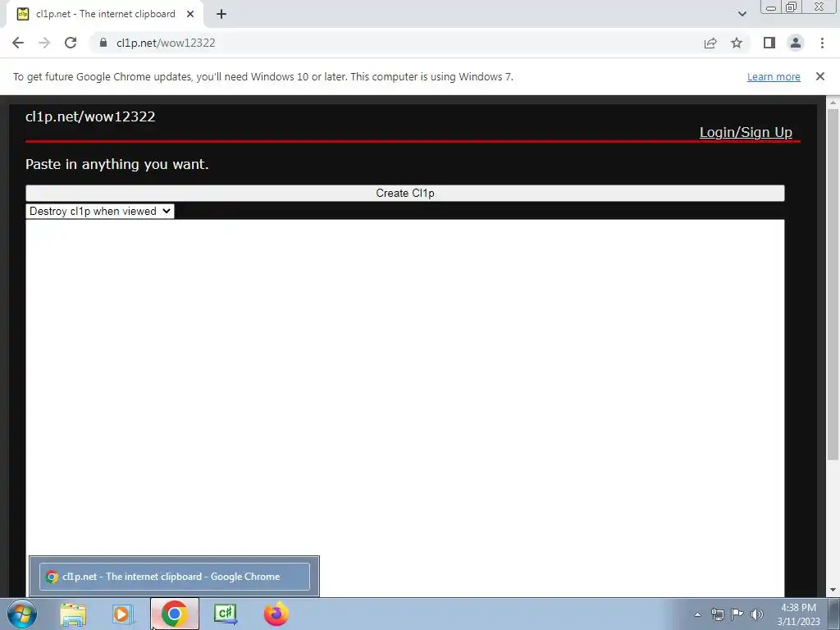Open the Windows Start menu
The image size is (840, 630).
click(22, 614)
